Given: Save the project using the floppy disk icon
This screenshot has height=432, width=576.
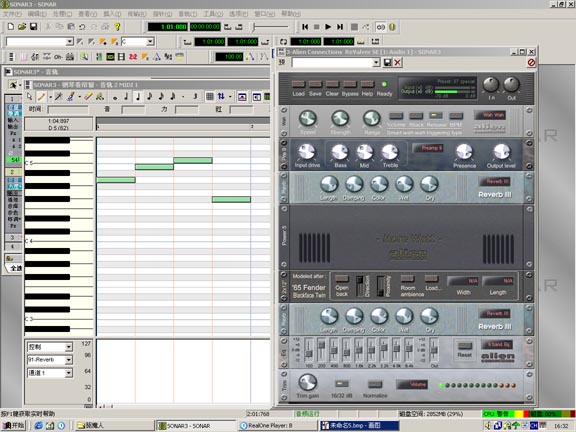Looking at the screenshot, I should tap(33, 27).
